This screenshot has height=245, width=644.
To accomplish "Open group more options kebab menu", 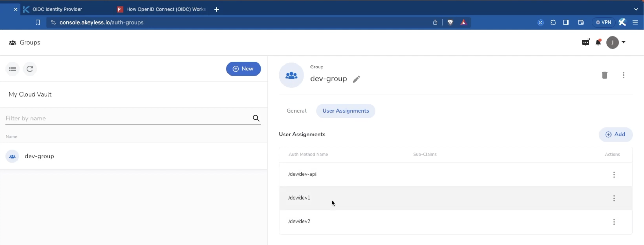I will coord(623,75).
